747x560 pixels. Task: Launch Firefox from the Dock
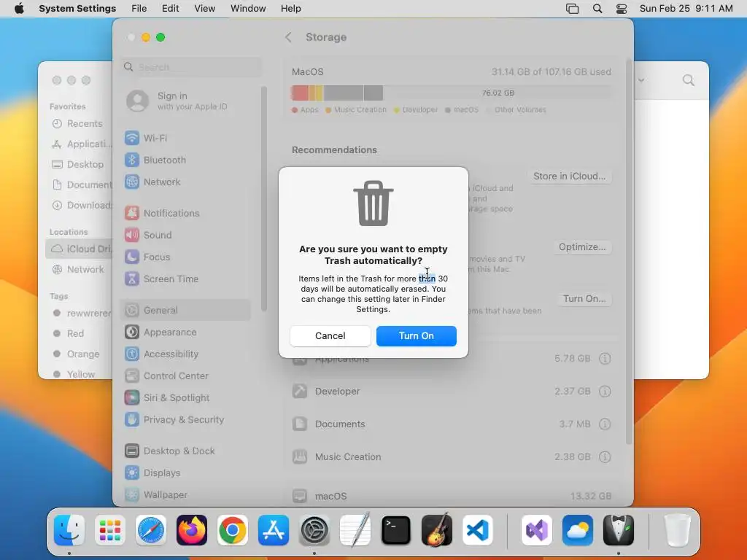[x=192, y=530]
